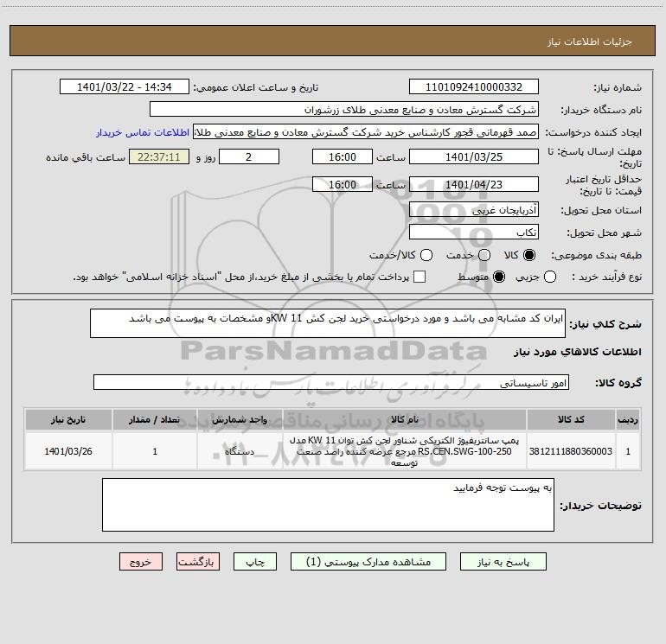The height and width of the screenshot is (644, 666).
Task: Choose متوسط purchase process radio
Action: [x=499, y=277]
